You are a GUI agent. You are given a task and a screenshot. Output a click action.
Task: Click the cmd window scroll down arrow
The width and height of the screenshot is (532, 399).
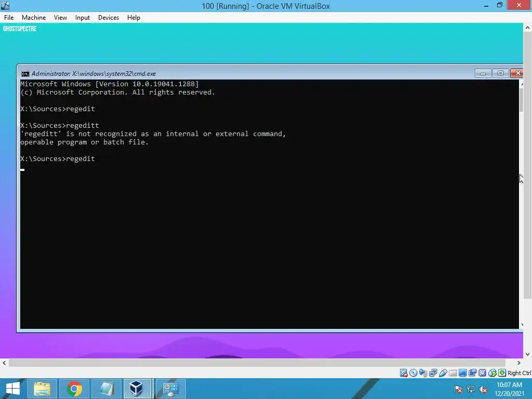point(521,325)
